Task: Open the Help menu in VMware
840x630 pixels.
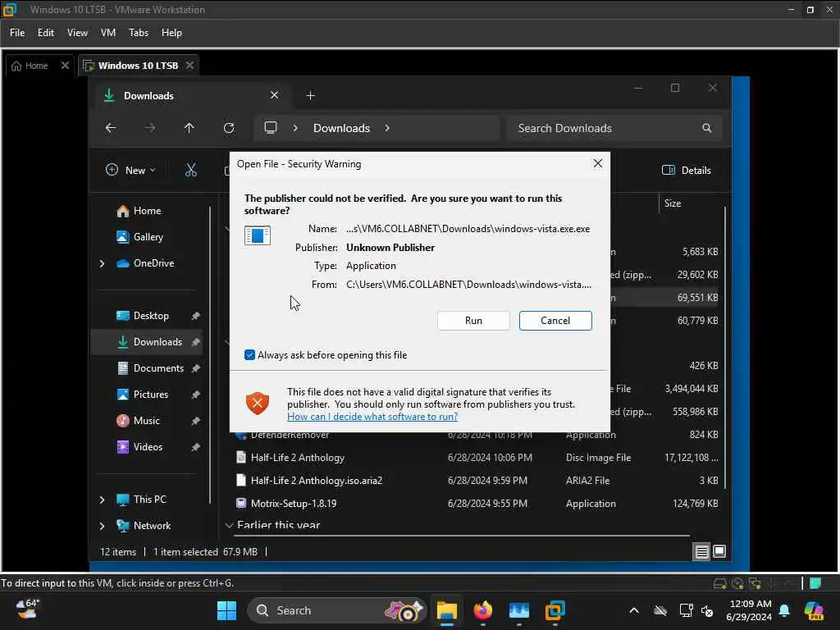Action: point(171,33)
